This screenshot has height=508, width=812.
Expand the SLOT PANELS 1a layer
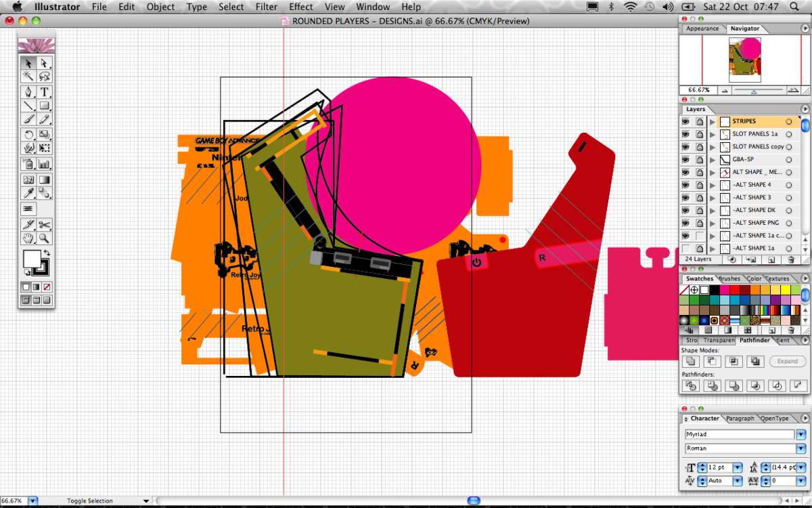pyautogui.click(x=713, y=135)
